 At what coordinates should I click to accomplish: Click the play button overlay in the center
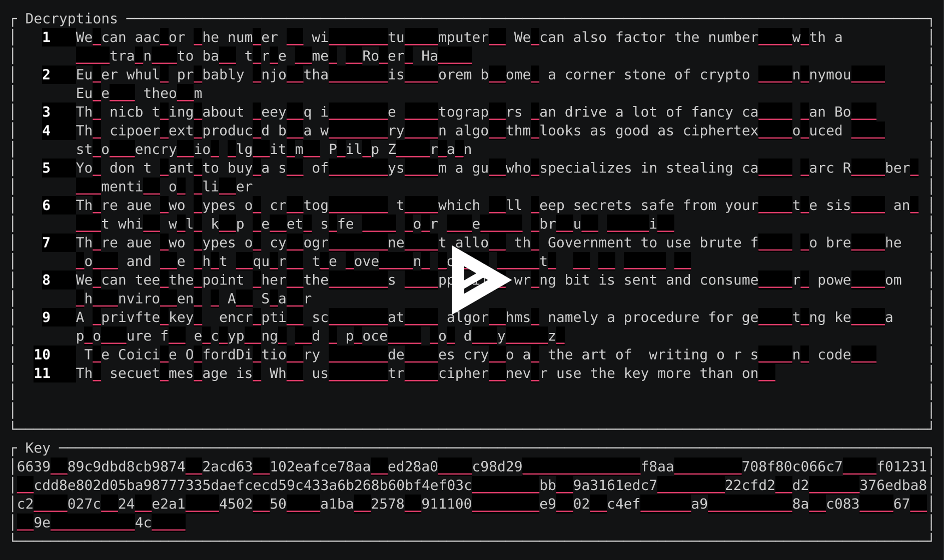pyautogui.click(x=481, y=279)
